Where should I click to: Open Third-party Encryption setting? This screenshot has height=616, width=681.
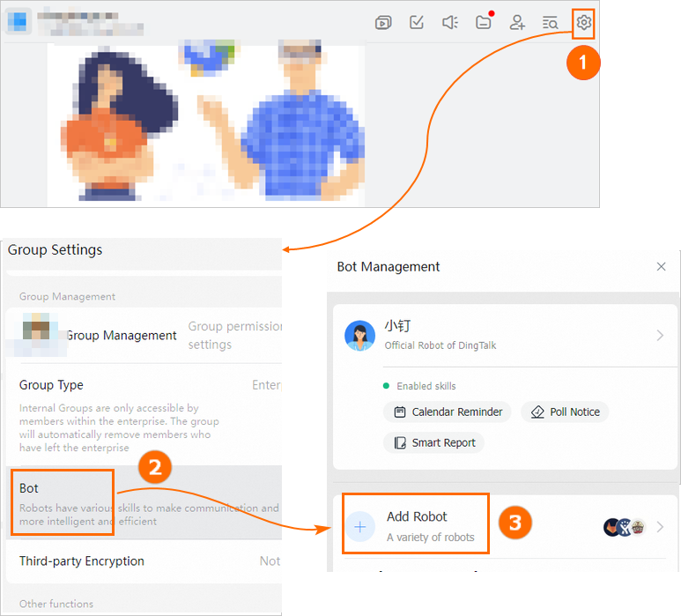144,561
